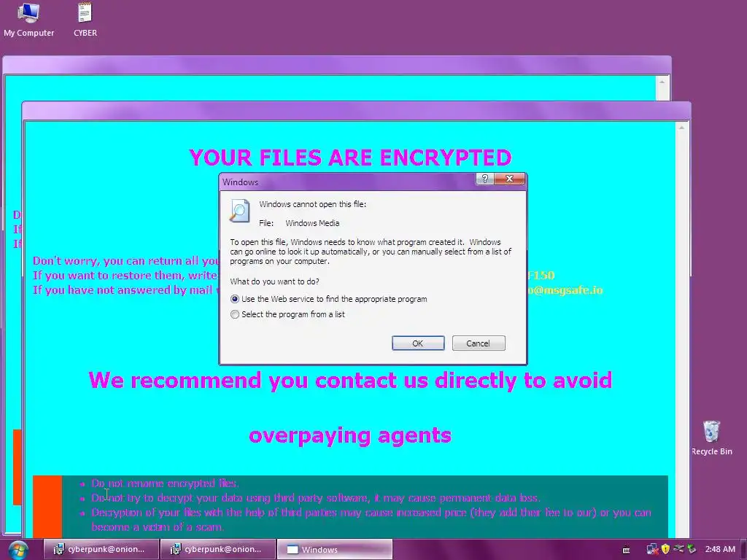Click the help question mark button in dialog
This screenshot has width=747, height=560.
(x=485, y=179)
